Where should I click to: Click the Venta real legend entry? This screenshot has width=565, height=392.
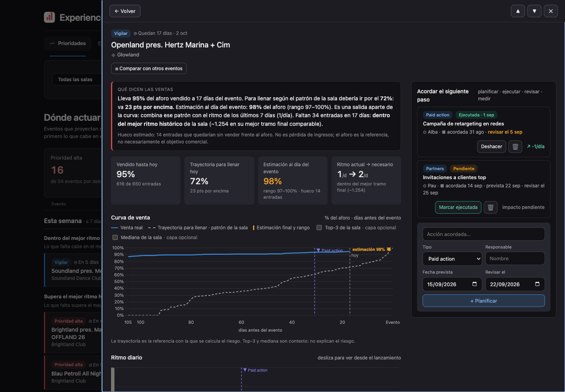coord(127,228)
